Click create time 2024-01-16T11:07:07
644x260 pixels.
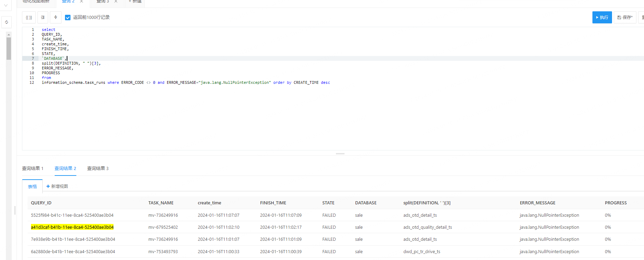click(218, 215)
